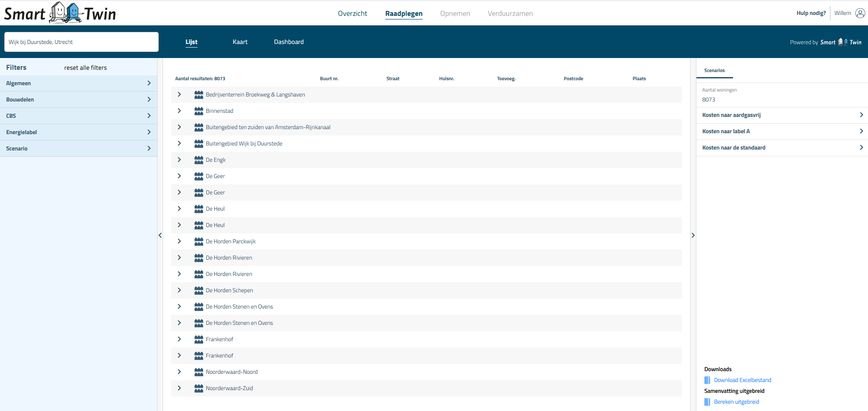This screenshot has height=411, width=868.
Task: Expand the Bedrijventerrein Broekweg & Langshaven row
Action: click(x=179, y=95)
